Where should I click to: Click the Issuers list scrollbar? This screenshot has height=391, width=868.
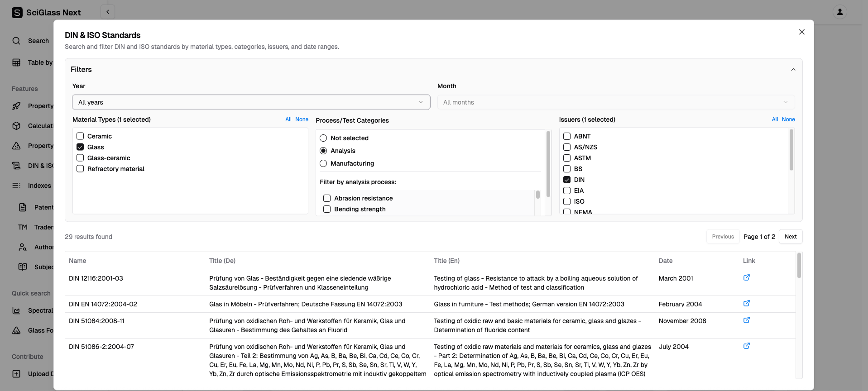coord(791,150)
